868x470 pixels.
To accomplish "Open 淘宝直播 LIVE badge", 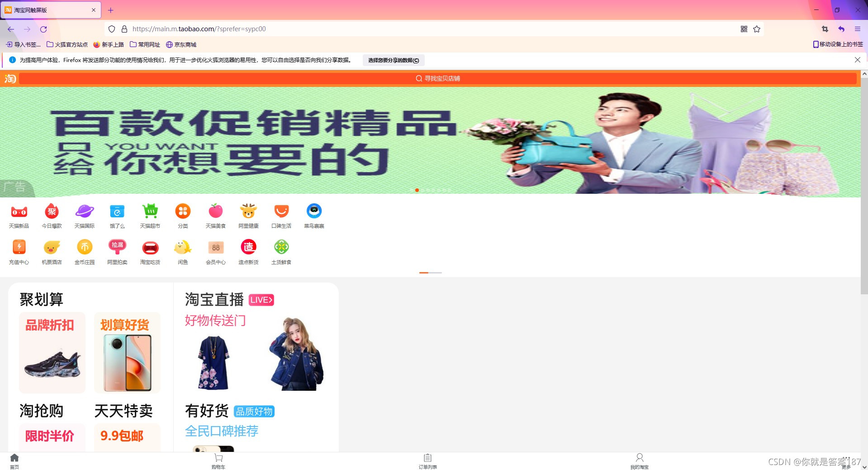I will click(261, 300).
